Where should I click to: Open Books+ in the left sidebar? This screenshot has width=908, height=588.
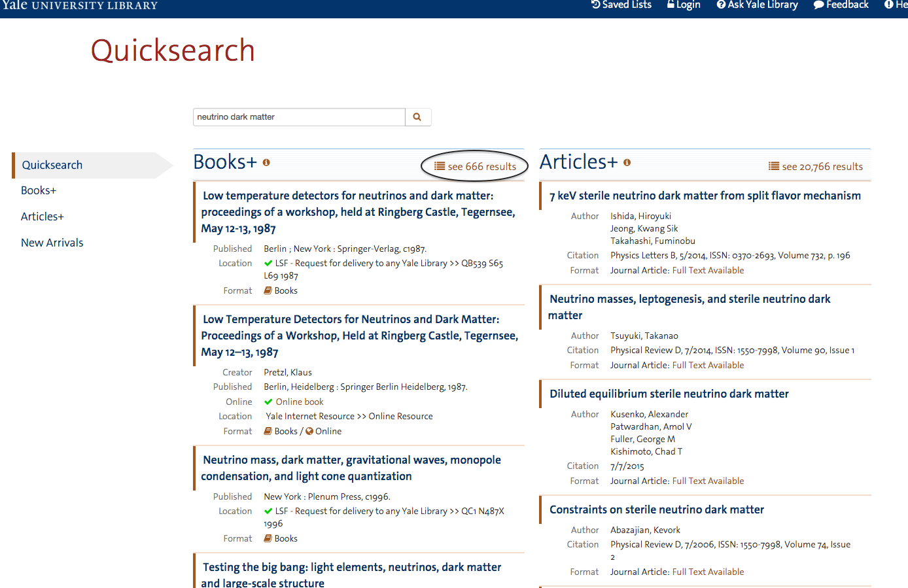click(x=39, y=190)
